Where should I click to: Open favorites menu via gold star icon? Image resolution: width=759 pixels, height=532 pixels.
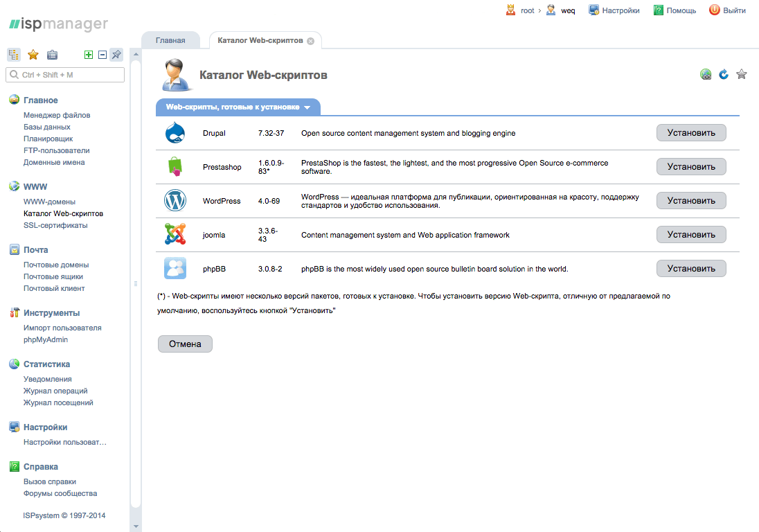pyautogui.click(x=33, y=55)
